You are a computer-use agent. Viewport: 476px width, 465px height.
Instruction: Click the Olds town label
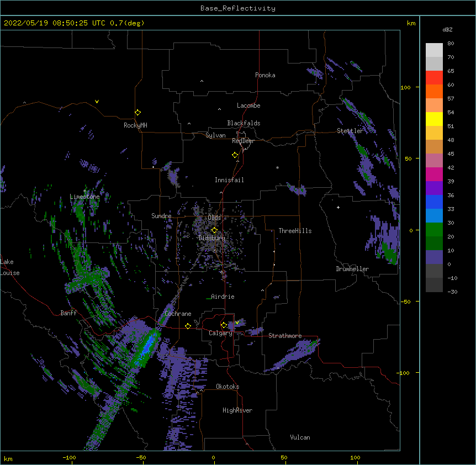[214, 218]
